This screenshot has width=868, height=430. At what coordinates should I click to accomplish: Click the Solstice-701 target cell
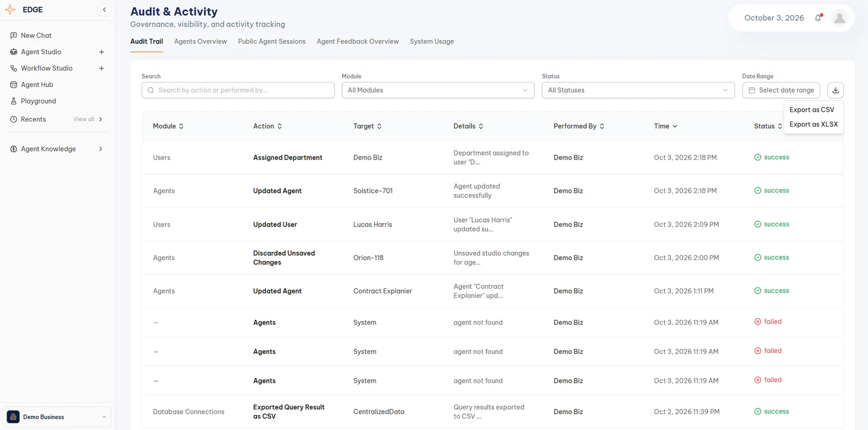click(x=373, y=191)
